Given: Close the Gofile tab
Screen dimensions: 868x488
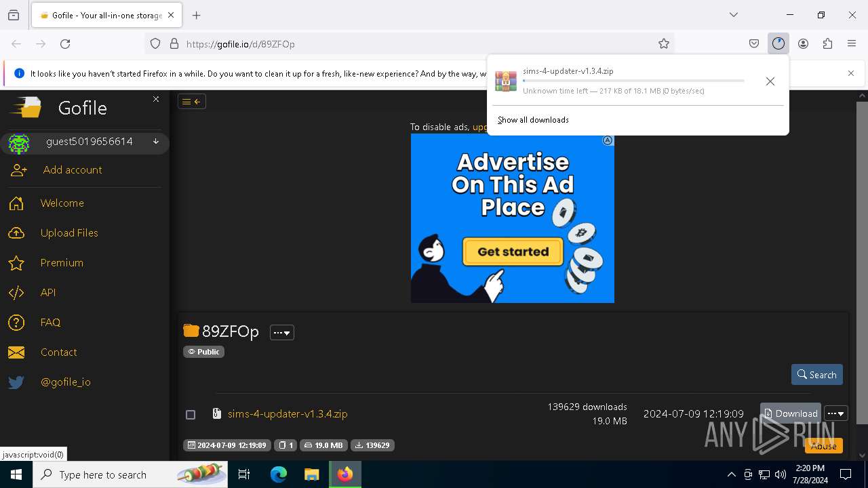Looking at the screenshot, I should [x=171, y=15].
